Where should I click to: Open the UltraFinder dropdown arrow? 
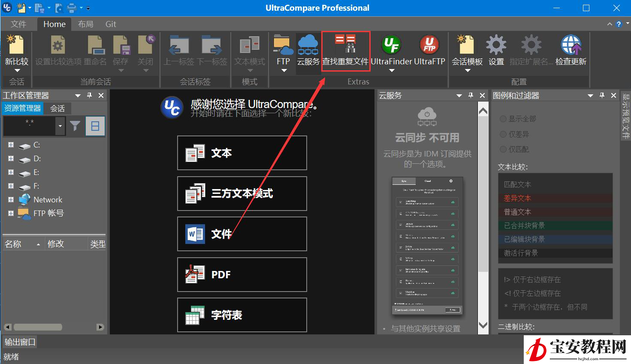coord(391,70)
